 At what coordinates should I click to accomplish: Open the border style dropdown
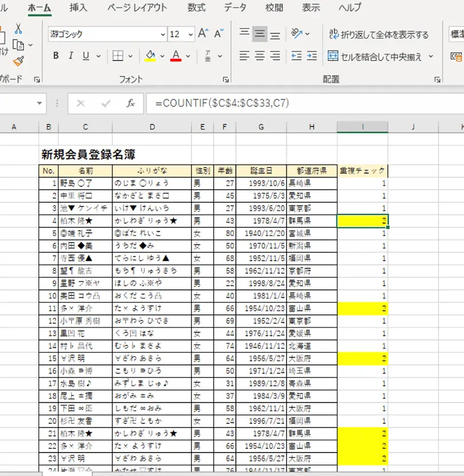click(x=129, y=57)
